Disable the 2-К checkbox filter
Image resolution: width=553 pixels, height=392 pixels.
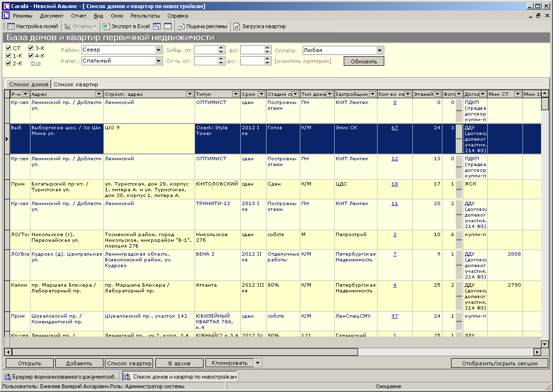pyautogui.click(x=9, y=63)
